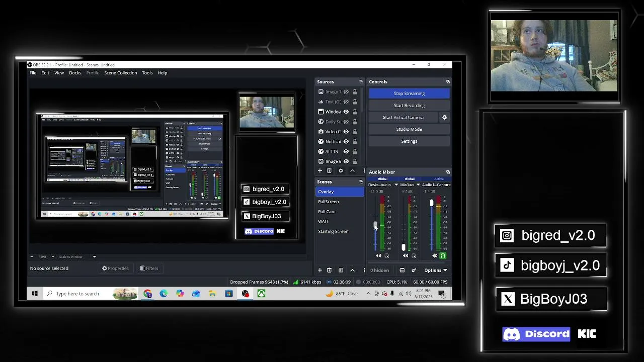Open advanced audio properties gears icon
Screen dimensions: 644x362
414,270
